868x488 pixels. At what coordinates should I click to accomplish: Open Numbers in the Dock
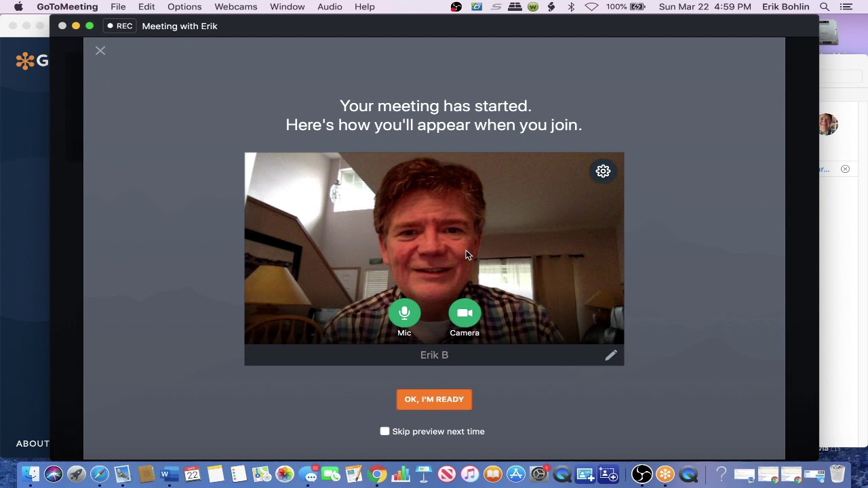coord(401,474)
